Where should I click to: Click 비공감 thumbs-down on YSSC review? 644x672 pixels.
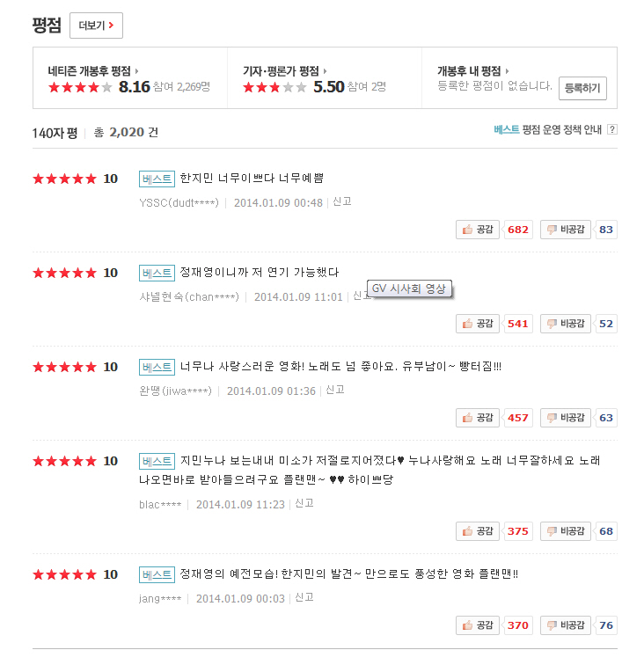[565, 230]
